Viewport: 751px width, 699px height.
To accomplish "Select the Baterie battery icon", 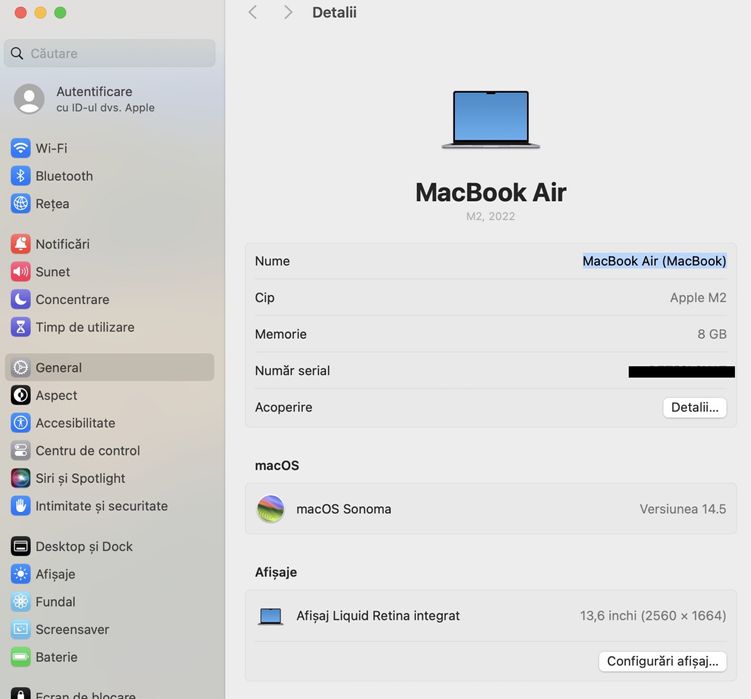I will click(21, 657).
